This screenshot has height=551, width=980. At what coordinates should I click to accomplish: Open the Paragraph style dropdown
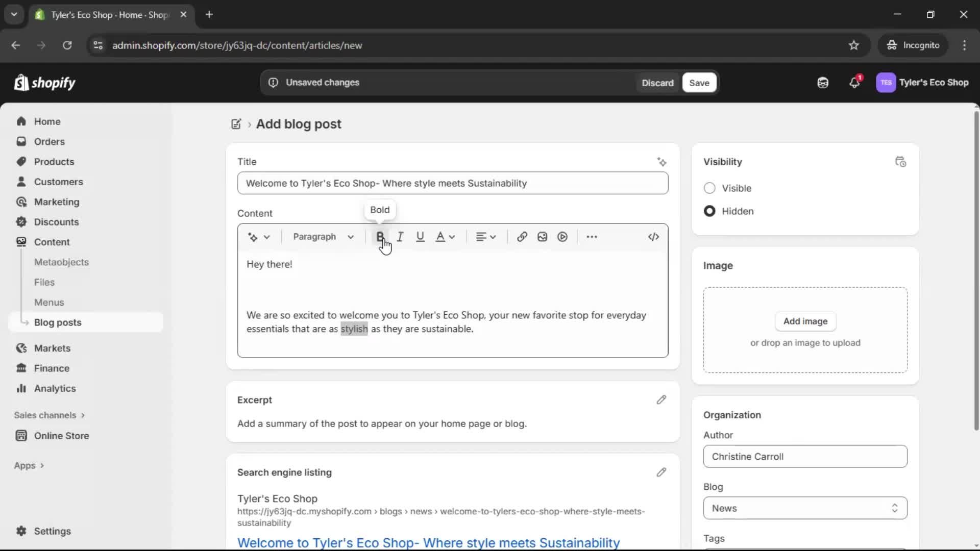pos(323,236)
